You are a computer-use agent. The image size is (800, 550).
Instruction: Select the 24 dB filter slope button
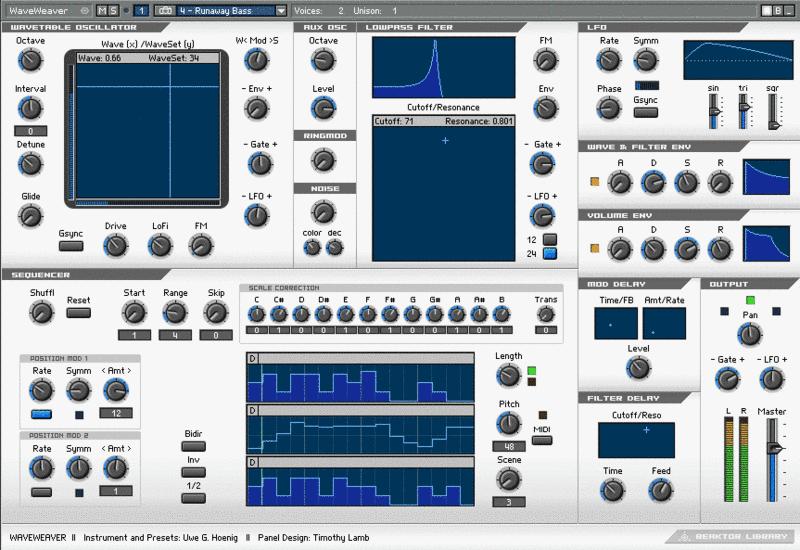pyautogui.click(x=549, y=253)
